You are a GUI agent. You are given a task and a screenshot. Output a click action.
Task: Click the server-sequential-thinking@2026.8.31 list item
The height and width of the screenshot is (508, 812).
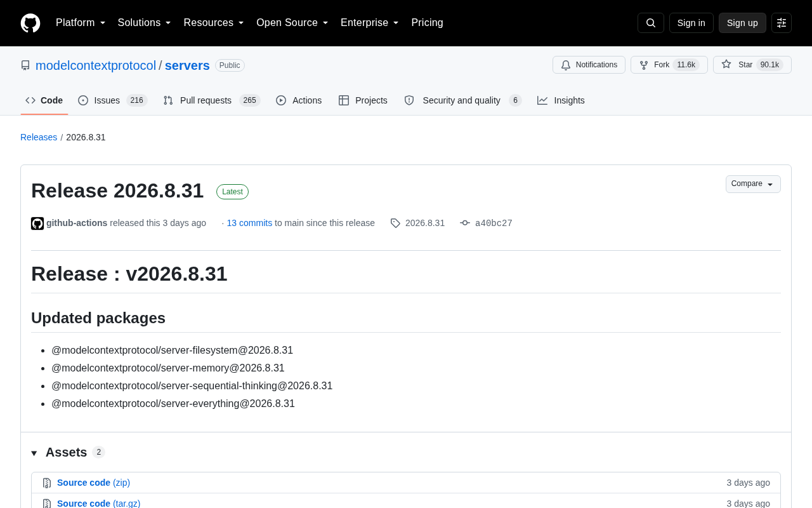click(192, 386)
